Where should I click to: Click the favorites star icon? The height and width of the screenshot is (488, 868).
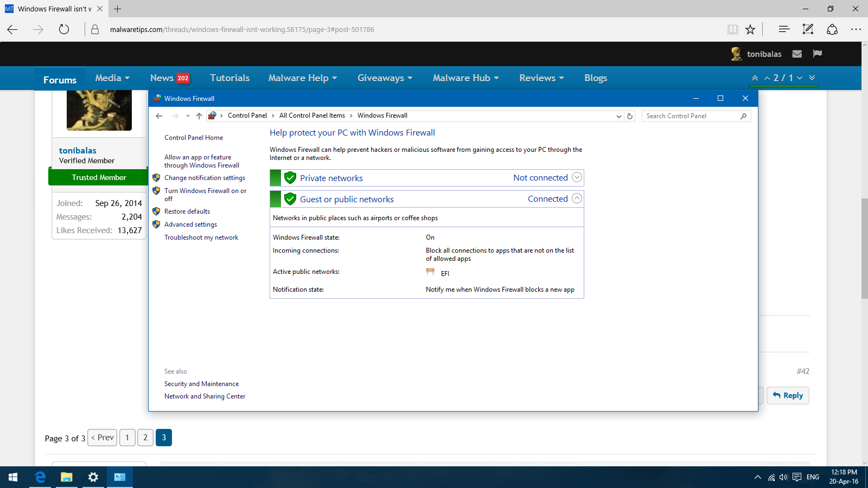[x=750, y=29]
